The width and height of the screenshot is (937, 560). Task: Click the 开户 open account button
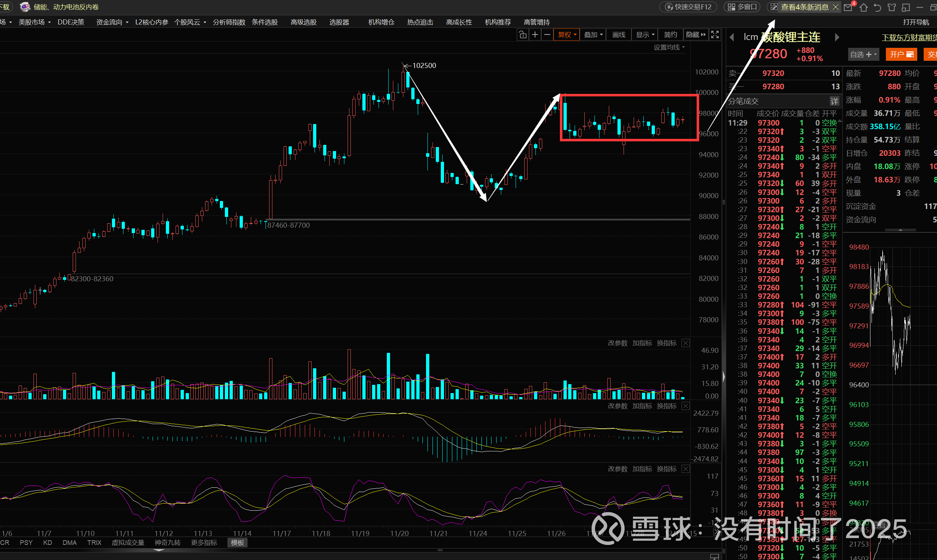901,54
